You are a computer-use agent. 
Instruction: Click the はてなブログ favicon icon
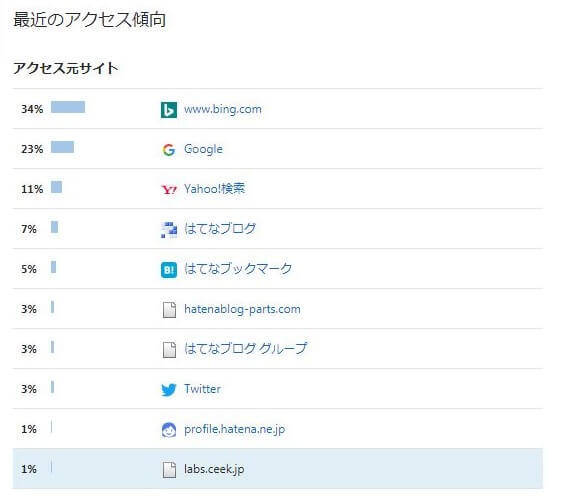169,230
